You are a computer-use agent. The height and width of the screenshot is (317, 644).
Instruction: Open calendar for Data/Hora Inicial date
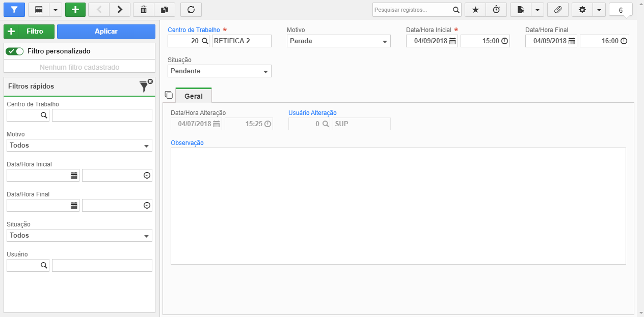(x=452, y=41)
